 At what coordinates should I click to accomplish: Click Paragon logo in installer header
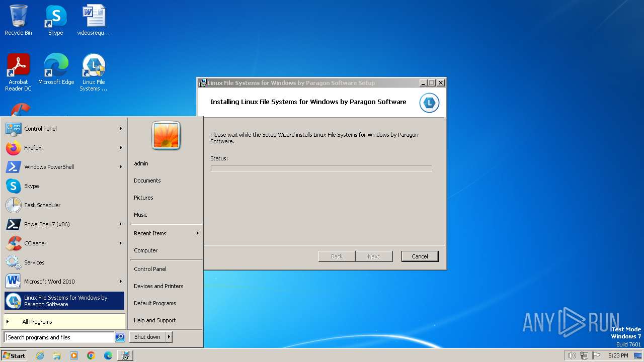pyautogui.click(x=429, y=103)
